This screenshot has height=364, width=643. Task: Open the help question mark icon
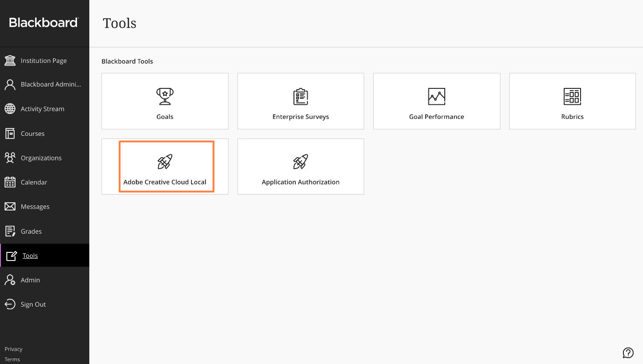point(628,353)
